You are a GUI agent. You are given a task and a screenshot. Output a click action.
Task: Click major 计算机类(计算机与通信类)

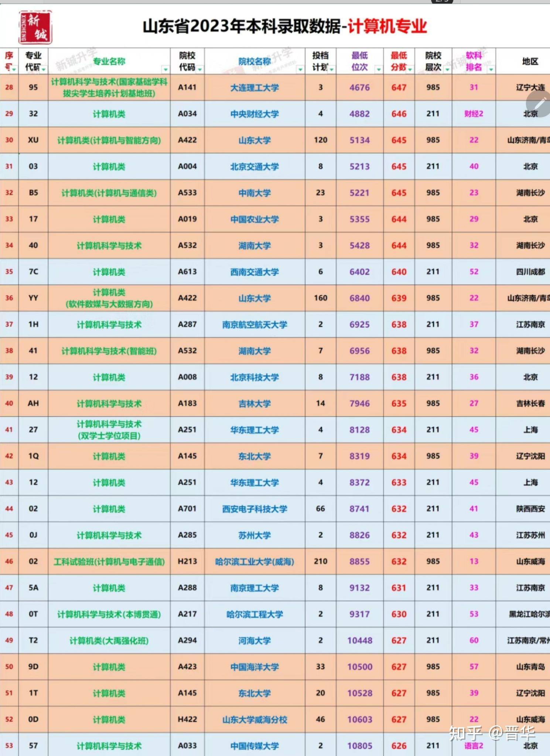pos(109,193)
